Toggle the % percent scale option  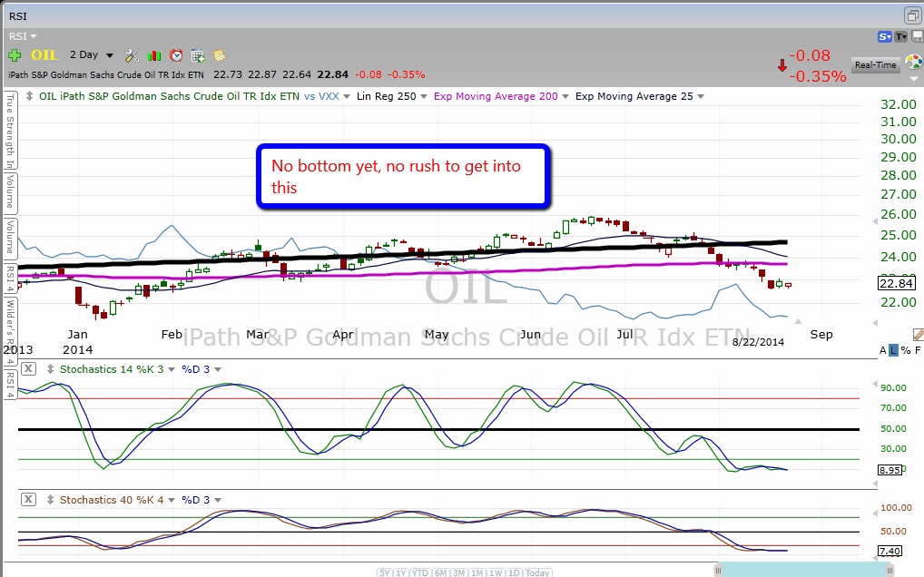905,350
